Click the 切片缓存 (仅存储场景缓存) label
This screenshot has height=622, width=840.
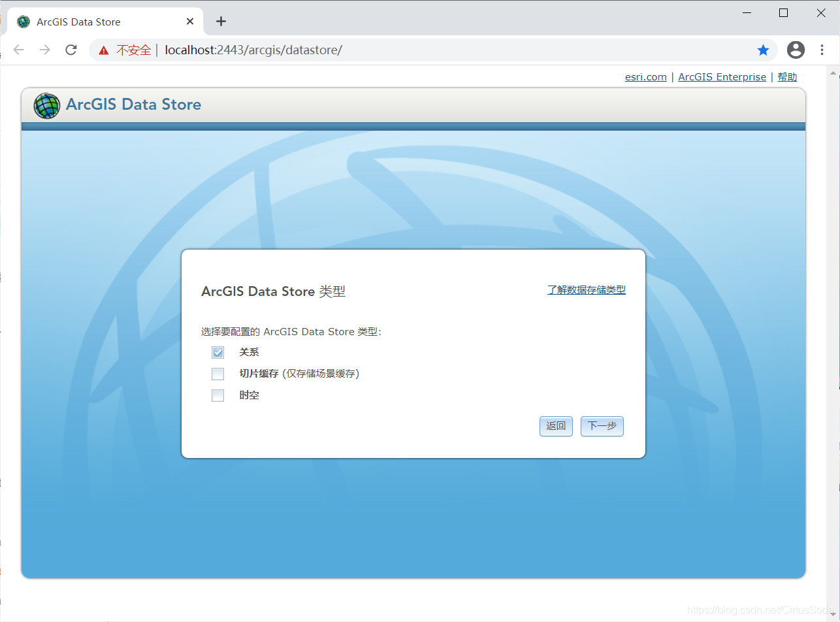pos(299,374)
